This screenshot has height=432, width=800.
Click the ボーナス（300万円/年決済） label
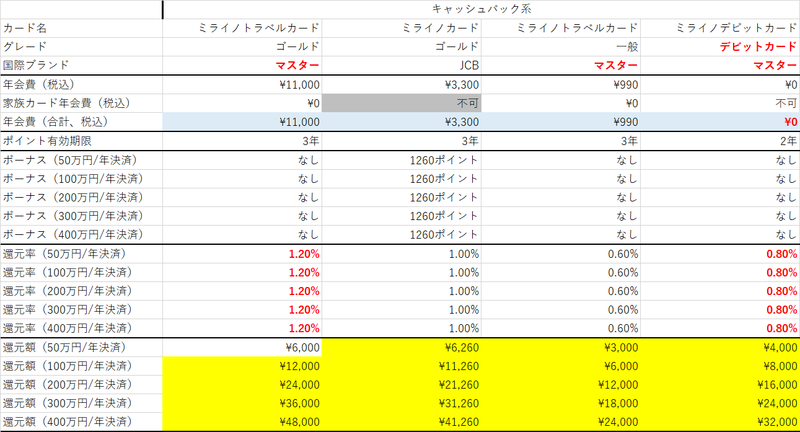click(72, 216)
